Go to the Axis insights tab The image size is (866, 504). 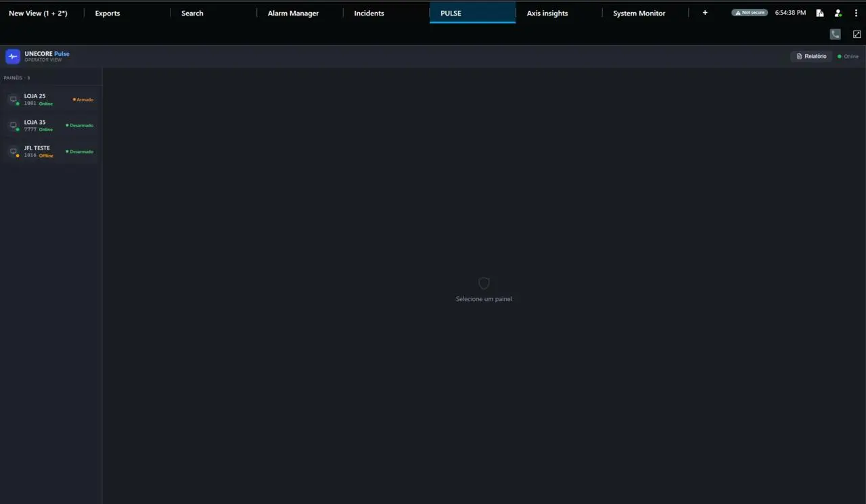[x=547, y=13]
